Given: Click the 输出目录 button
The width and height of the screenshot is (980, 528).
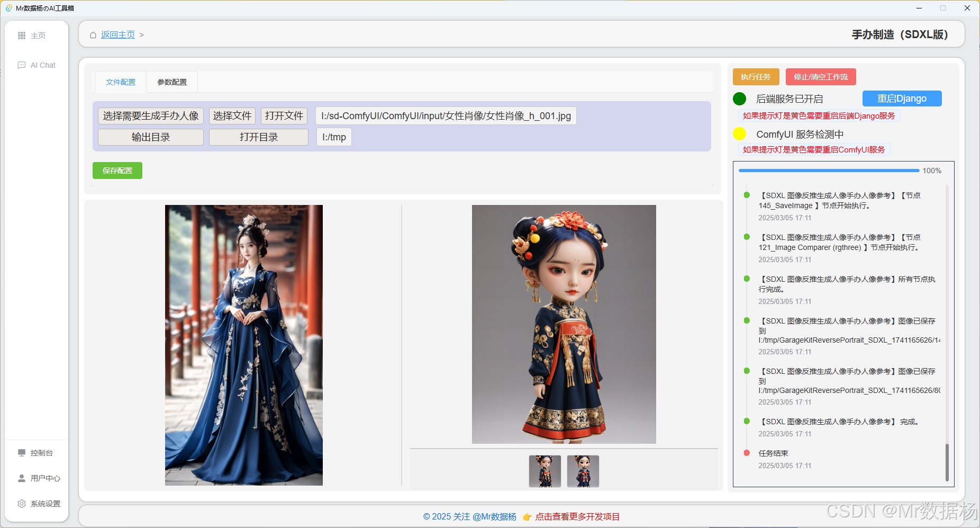Looking at the screenshot, I should click(151, 137).
